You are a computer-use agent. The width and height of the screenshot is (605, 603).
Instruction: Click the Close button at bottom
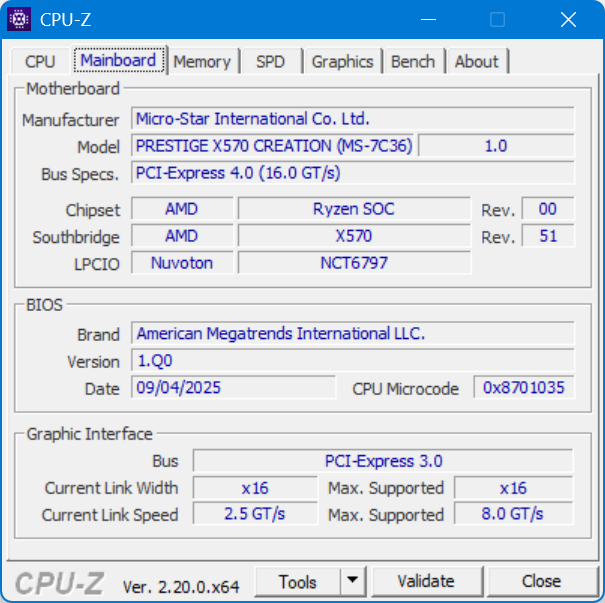(x=541, y=581)
